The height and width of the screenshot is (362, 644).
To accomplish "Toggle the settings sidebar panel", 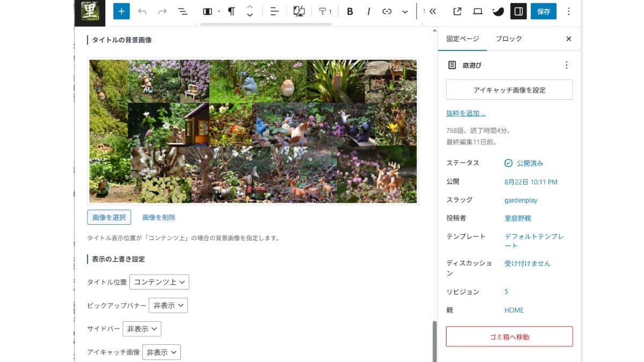I will pos(518,11).
